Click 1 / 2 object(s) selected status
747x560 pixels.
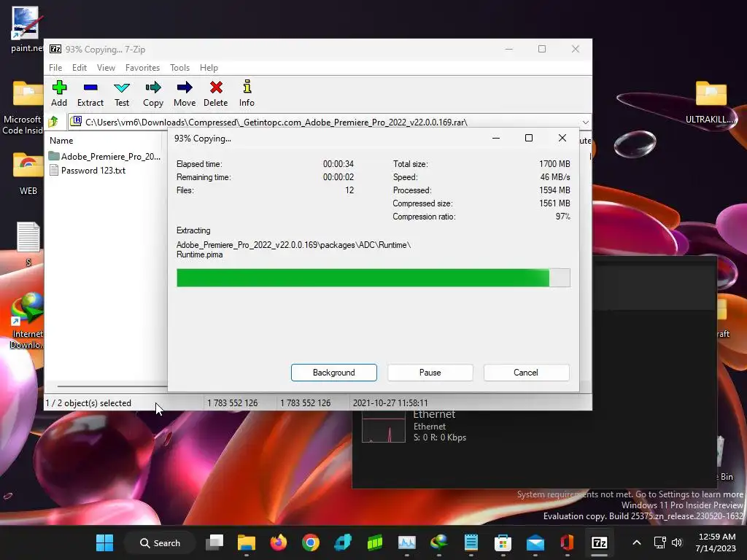click(88, 402)
